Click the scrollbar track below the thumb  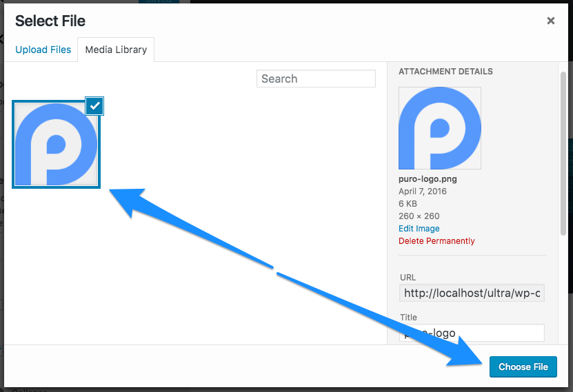coord(563,289)
